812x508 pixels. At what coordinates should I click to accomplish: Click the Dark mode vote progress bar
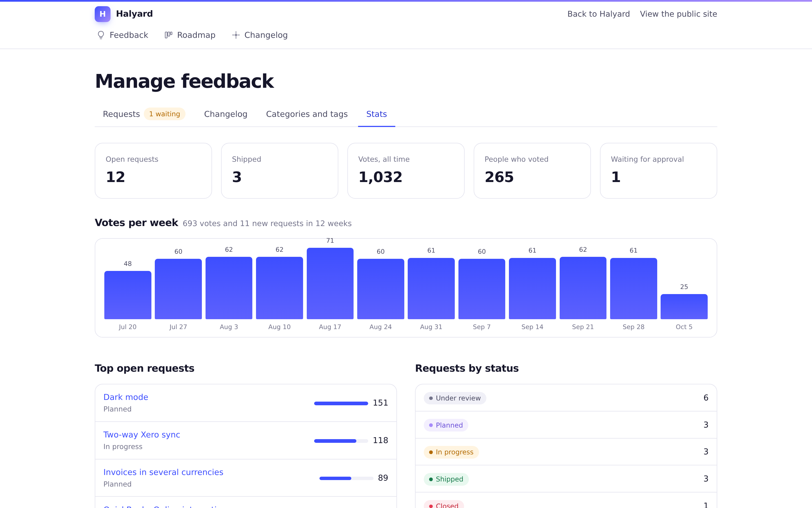point(341,403)
